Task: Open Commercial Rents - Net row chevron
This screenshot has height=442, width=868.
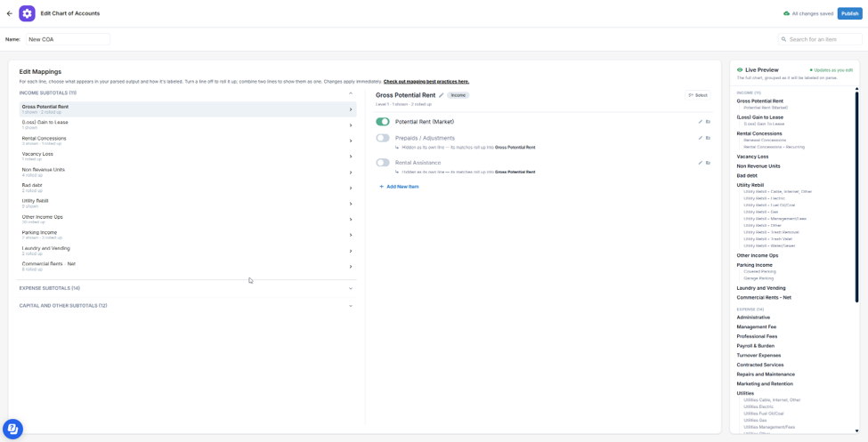Action: 351,267
